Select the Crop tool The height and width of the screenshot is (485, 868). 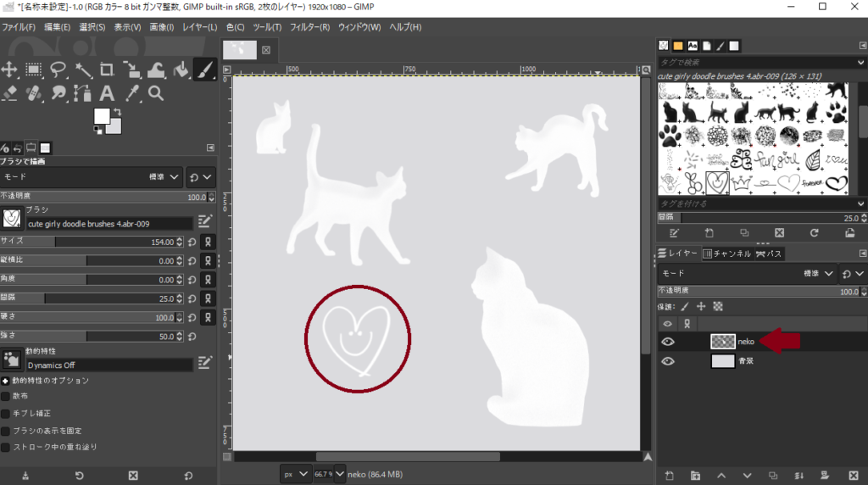point(107,70)
